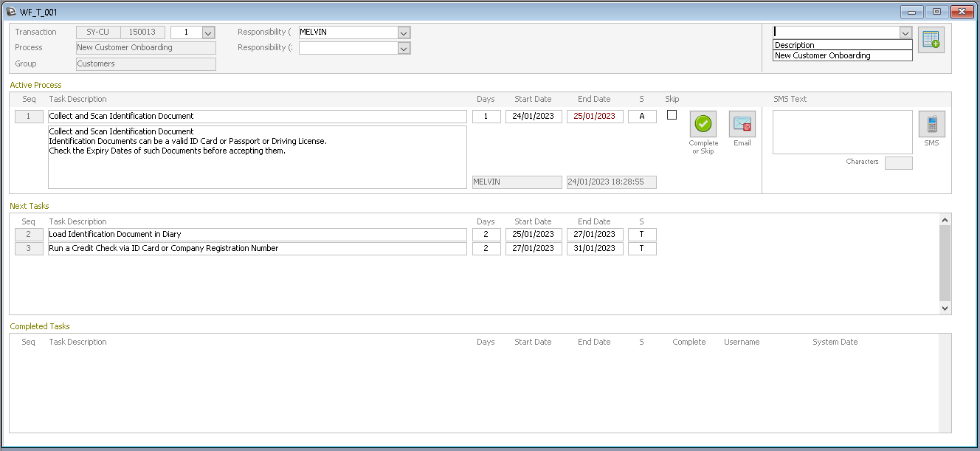The width and height of the screenshot is (980, 451).
Task: Maximize the WF_T_001 window
Action: 936,12
